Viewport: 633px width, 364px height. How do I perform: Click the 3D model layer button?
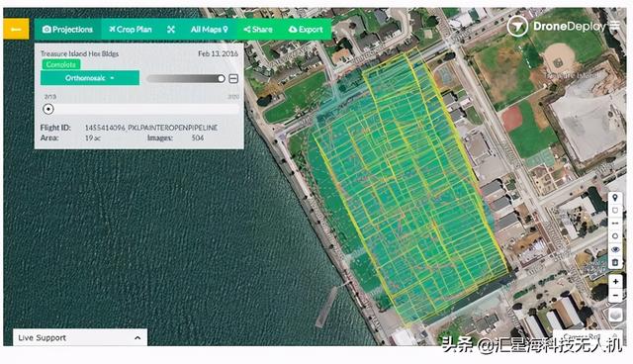tap(615, 315)
